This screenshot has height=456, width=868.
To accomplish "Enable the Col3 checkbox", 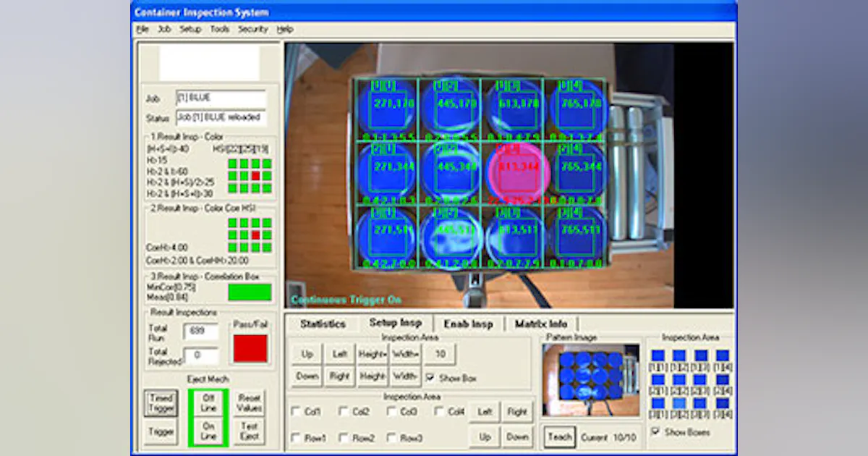I will pos(391,412).
